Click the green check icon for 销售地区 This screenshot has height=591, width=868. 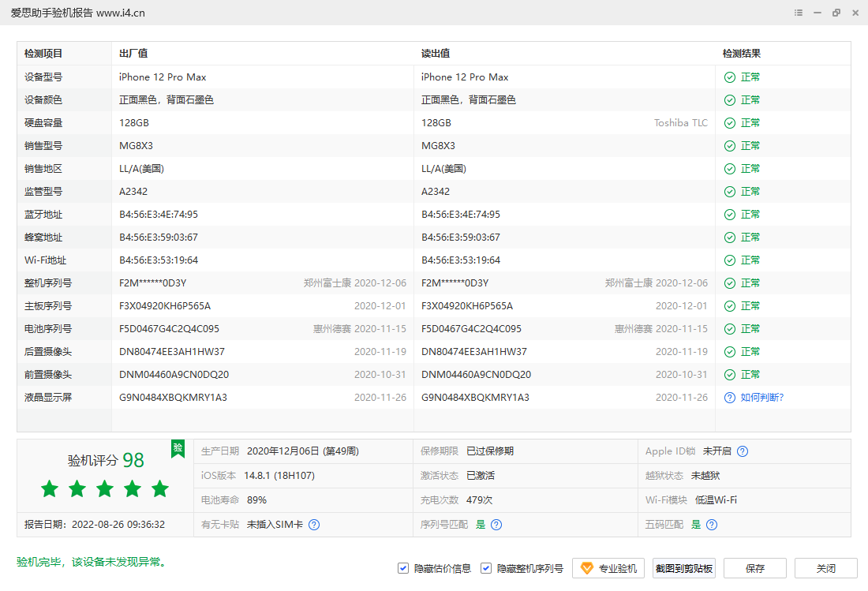730,169
